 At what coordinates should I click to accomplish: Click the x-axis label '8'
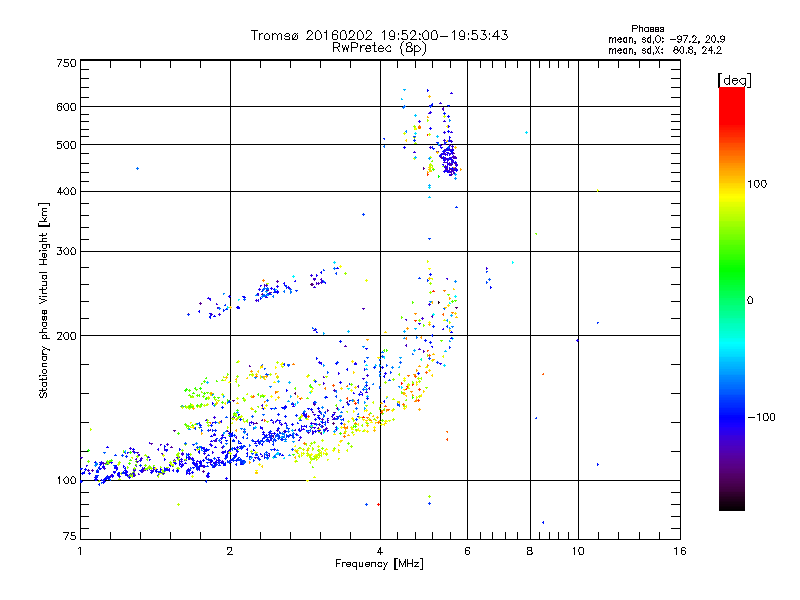(530, 551)
